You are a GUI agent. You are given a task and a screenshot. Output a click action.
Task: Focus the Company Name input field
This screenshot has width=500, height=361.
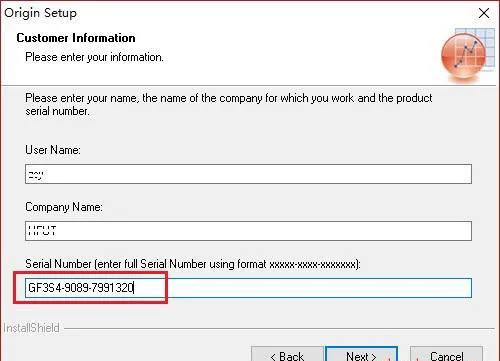(248, 231)
